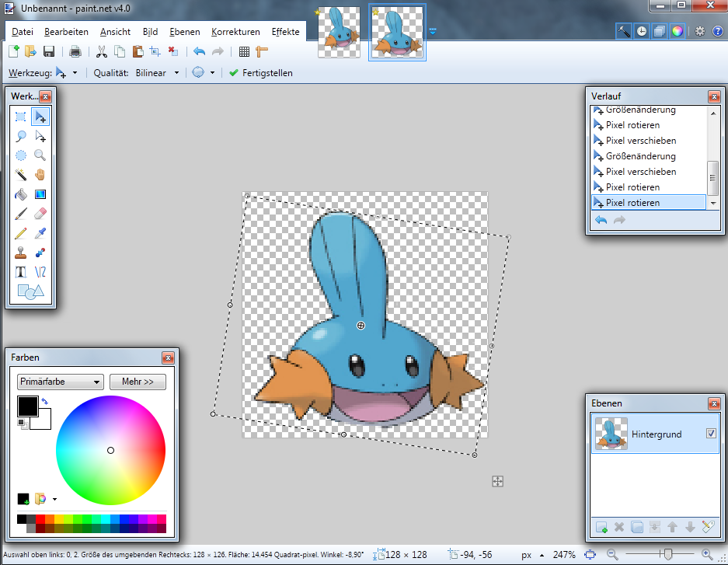Open the Effekte menu
Image resolution: width=728 pixels, height=565 pixels.
[286, 32]
